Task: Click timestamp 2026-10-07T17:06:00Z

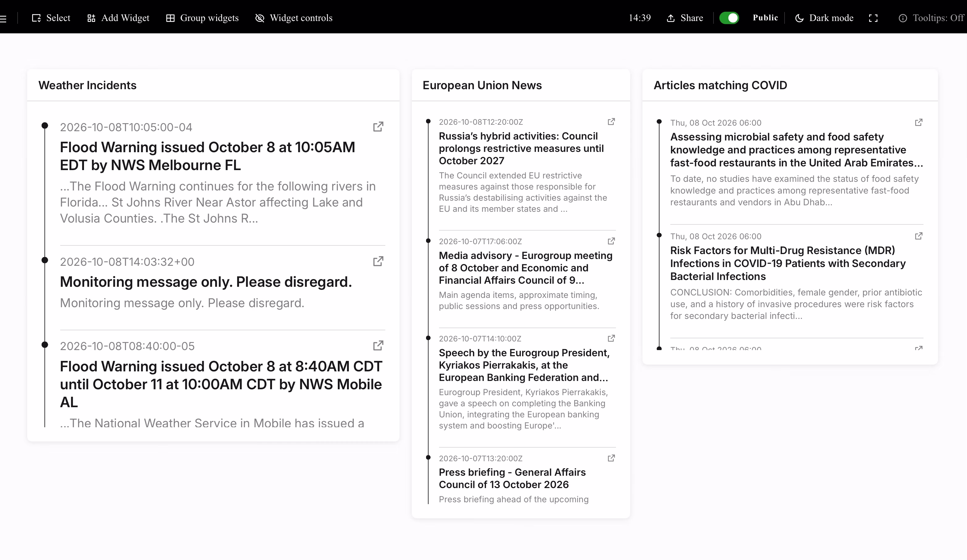Action: coord(480,241)
